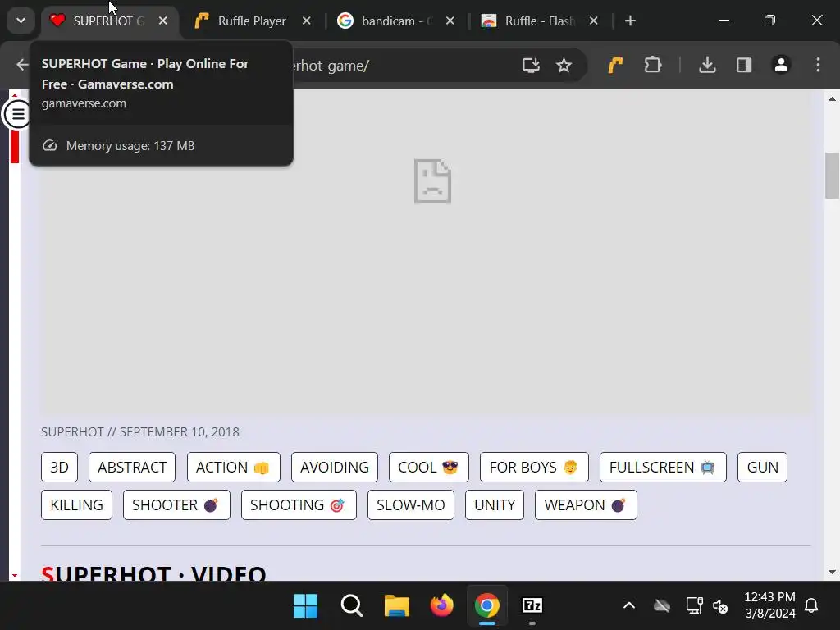Launch Firefox from the taskbar
The height and width of the screenshot is (630, 840).
(x=441, y=605)
